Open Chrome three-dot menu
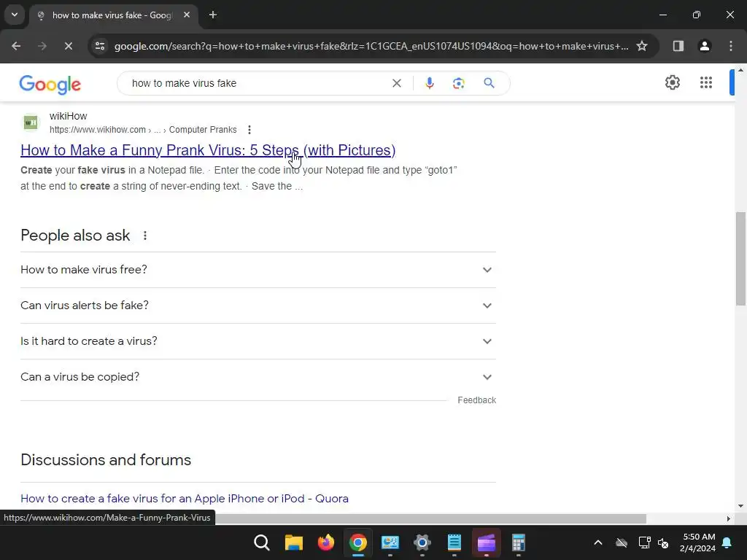Screen dimensions: 747x560 point(731,46)
